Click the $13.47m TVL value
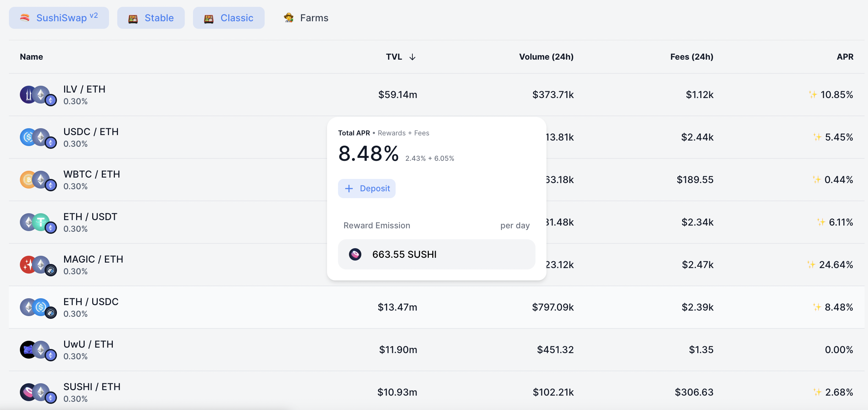868x410 pixels. (397, 307)
